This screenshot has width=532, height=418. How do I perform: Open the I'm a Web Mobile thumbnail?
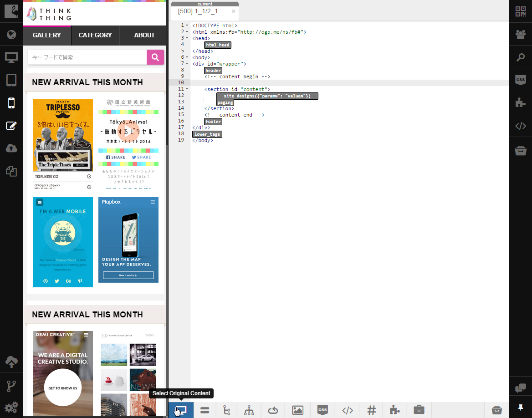[x=63, y=242]
